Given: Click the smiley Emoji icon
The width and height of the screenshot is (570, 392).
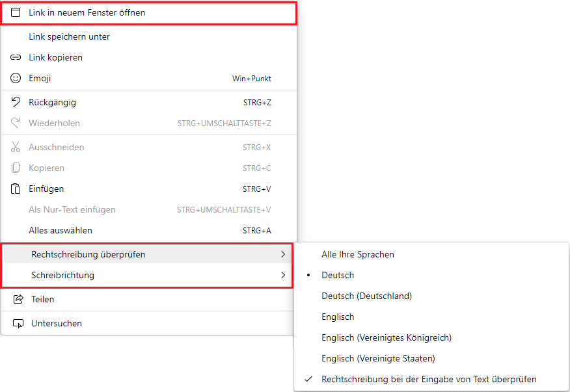Looking at the screenshot, I should tap(16, 78).
